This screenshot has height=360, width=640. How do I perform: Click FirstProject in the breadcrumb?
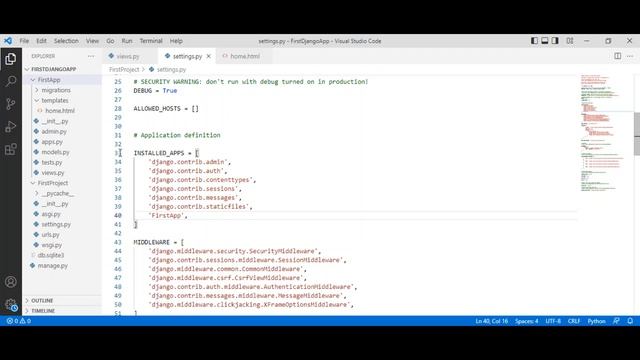tap(124, 70)
